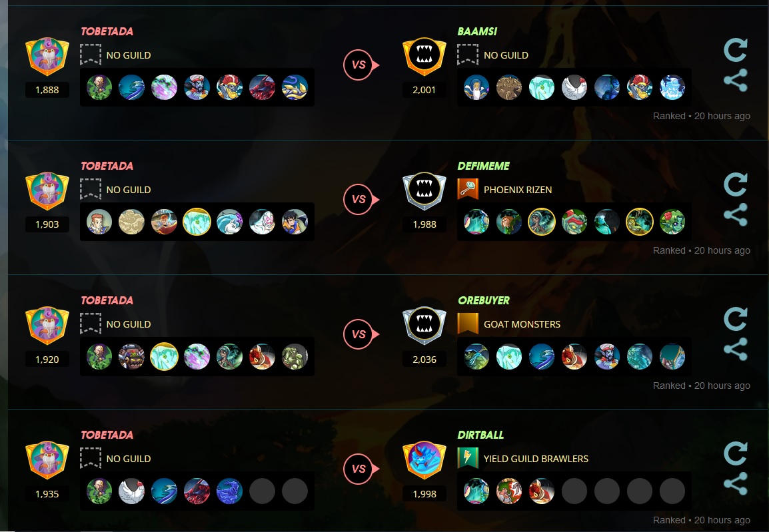
Task: Open the Yield Guild Brawlers guild banner
Action: click(x=467, y=459)
